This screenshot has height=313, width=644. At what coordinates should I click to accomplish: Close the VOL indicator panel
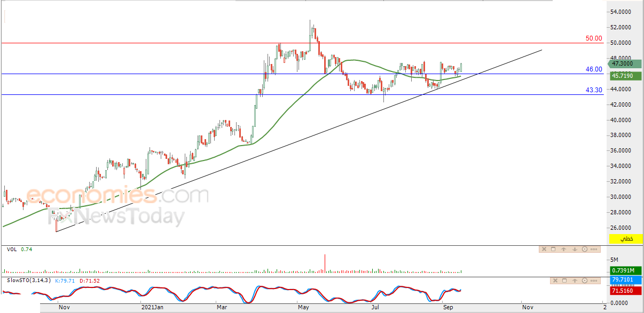(544, 249)
